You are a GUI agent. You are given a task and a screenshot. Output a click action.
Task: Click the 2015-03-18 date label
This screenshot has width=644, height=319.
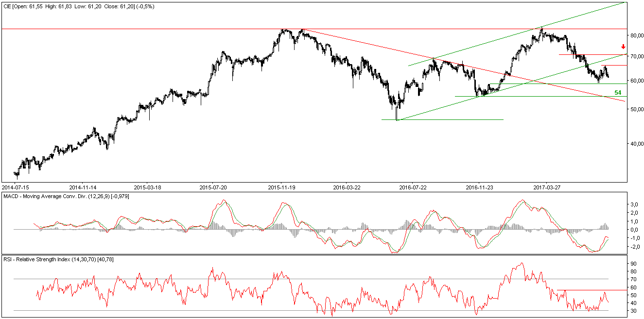pos(148,187)
